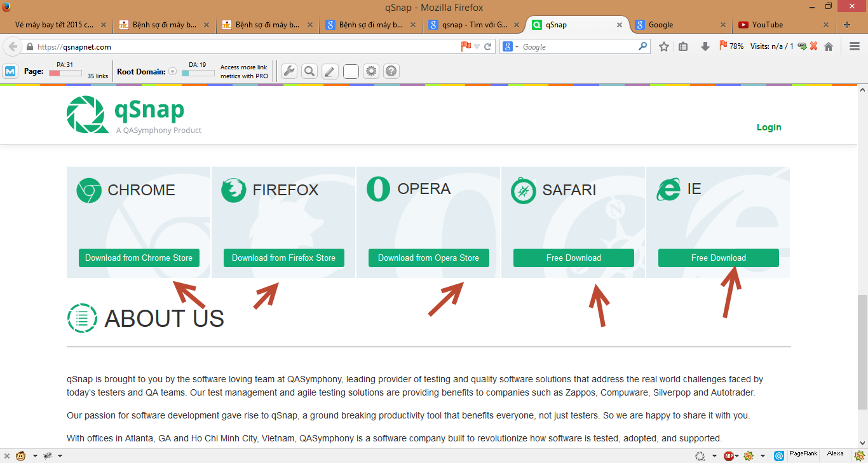Image resolution: width=868 pixels, height=463 pixels.
Task: Click the red X toolbar icon
Action: click(x=813, y=46)
